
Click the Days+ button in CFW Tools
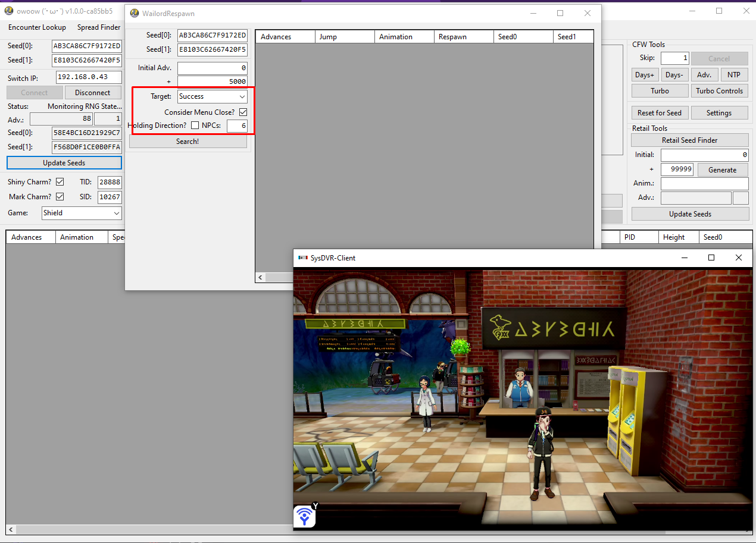[645, 75]
